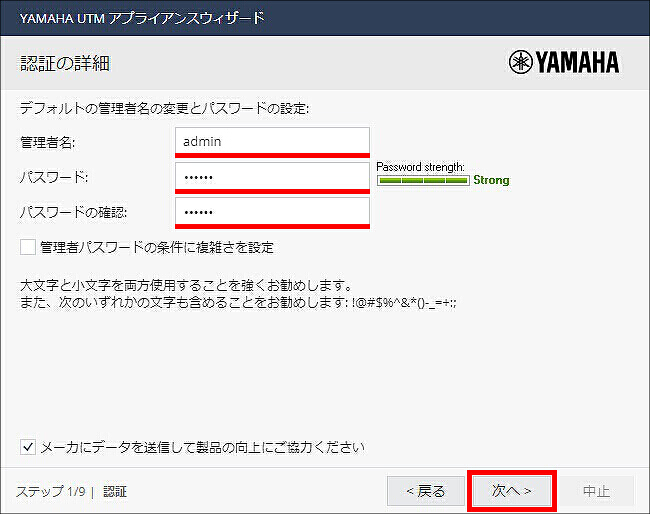Focus the パスワード input field
Image resolution: width=650 pixels, height=514 pixels.
tap(272, 177)
